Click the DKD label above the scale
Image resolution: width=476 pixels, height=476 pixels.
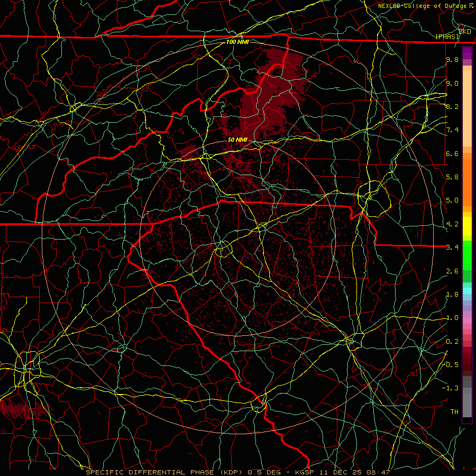465,32
